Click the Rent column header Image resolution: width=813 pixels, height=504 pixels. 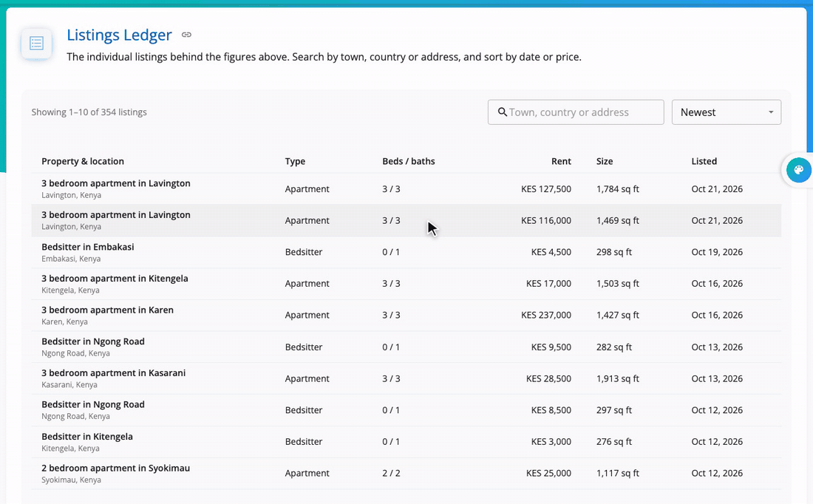561,161
